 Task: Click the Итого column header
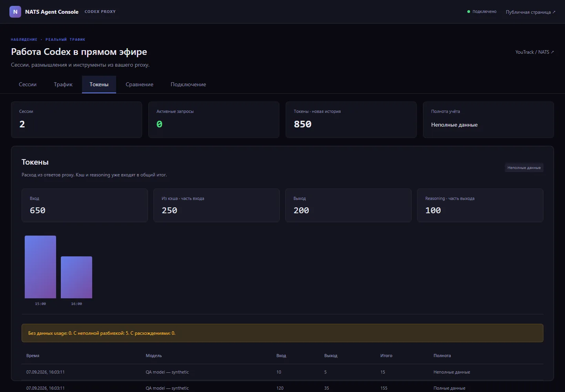386,356
